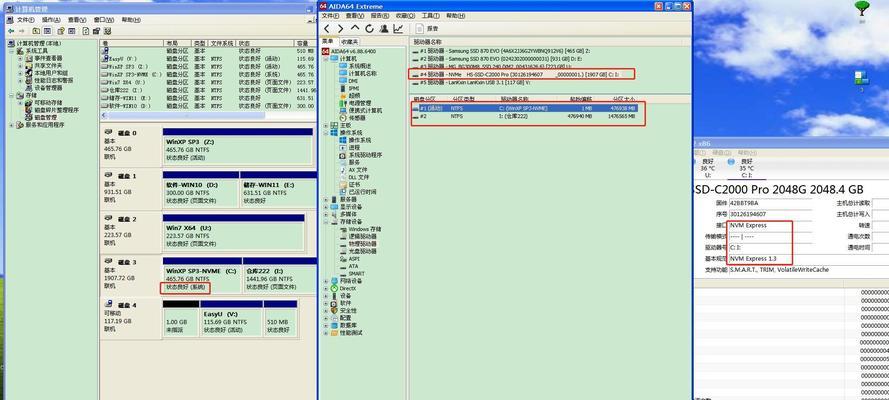Go up one level in AIDA64

coord(355,28)
